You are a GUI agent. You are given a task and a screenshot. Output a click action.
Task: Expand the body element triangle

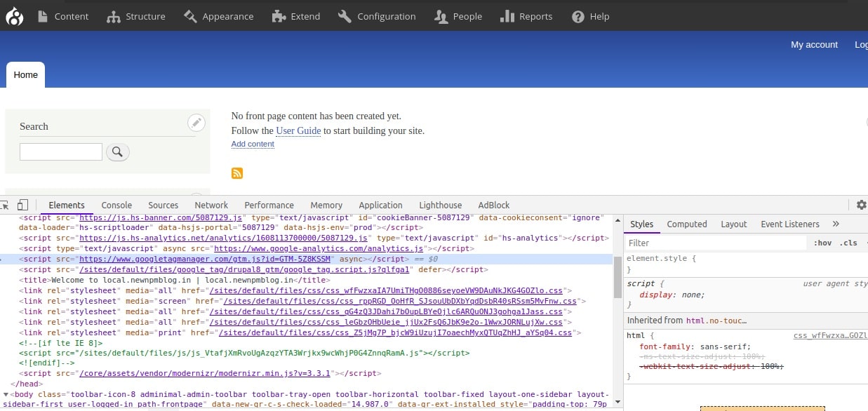(6, 394)
